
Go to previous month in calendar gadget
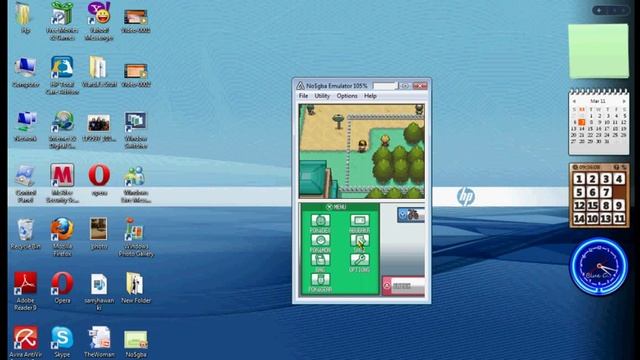point(574,101)
